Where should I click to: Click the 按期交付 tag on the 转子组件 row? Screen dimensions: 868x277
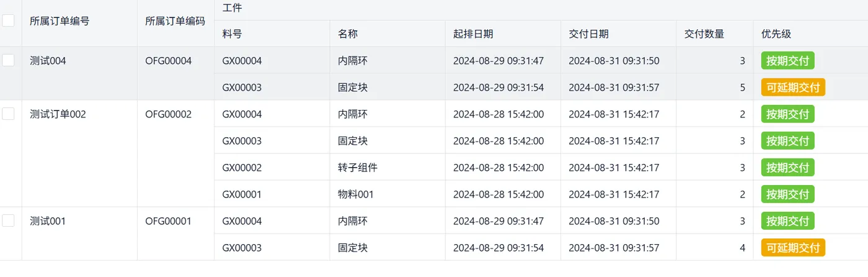click(787, 168)
